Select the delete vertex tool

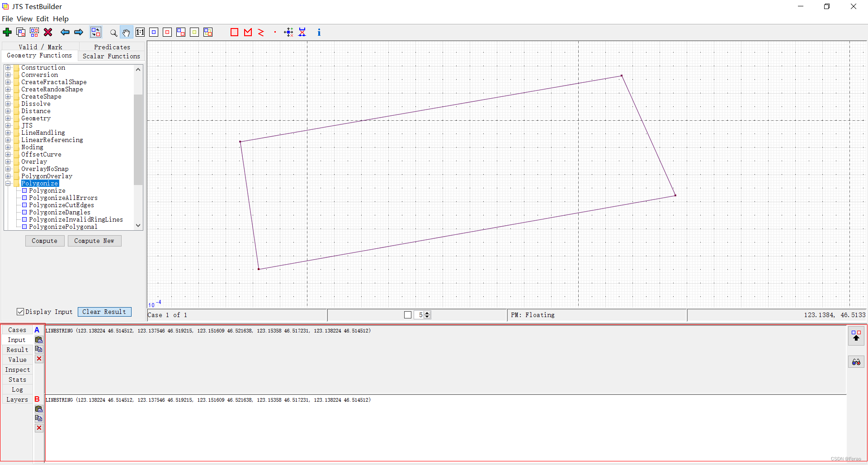(x=302, y=32)
